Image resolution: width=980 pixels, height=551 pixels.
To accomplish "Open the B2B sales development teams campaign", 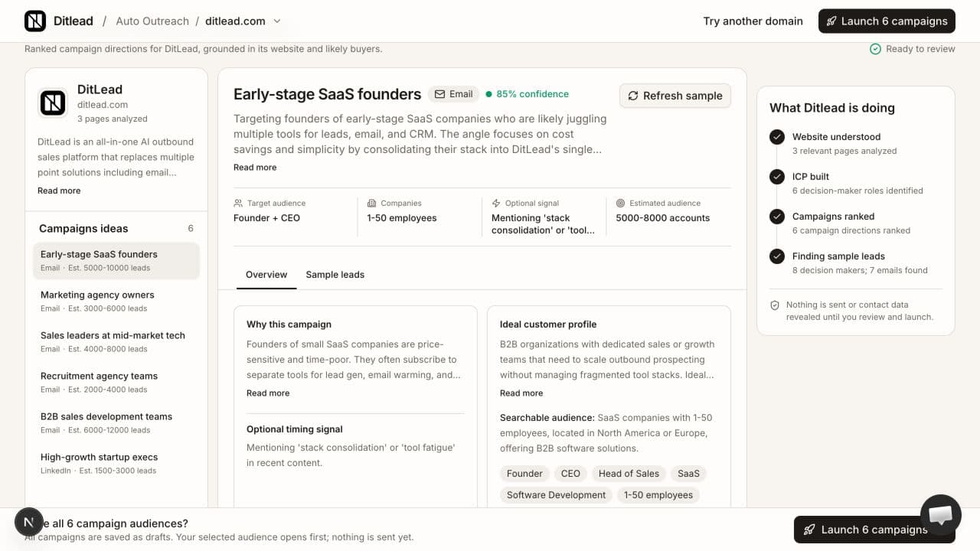I will click(116, 423).
